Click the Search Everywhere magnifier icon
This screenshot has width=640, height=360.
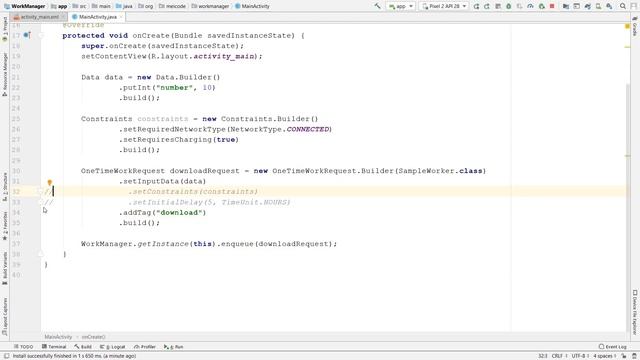[623, 7]
